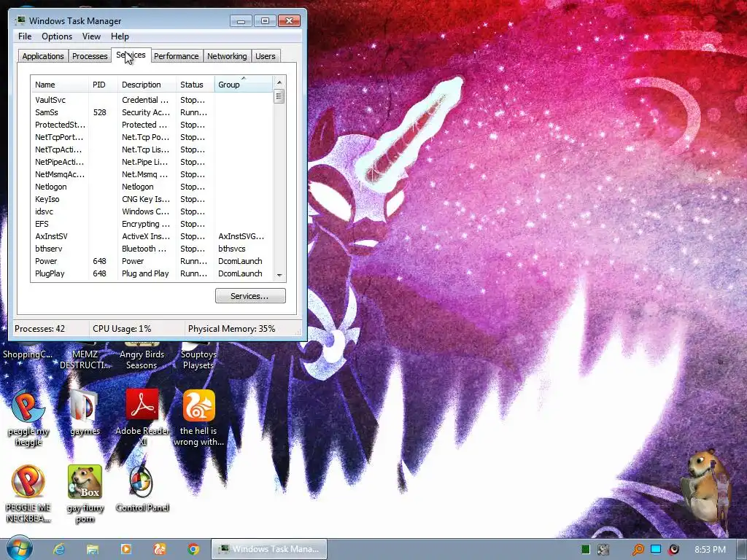Switch to the Processes tab
The height and width of the screenshot is (560, 747).
coord(90,56)
